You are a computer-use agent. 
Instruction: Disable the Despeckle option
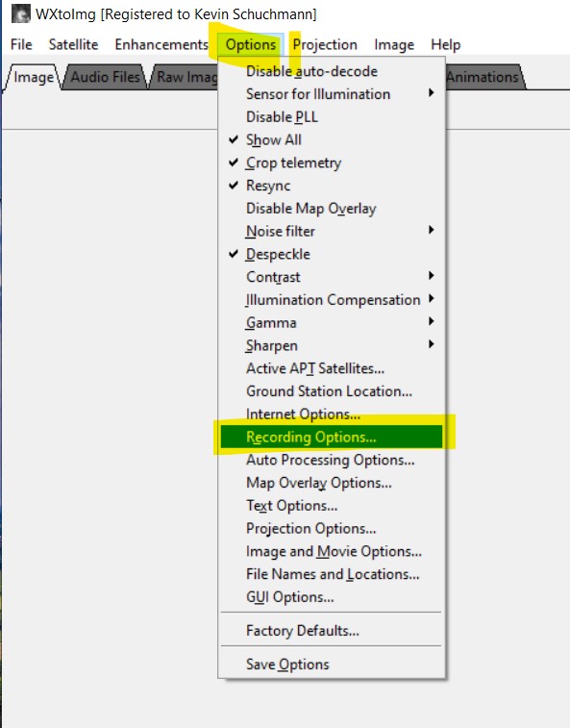click(x=332, y=254)
